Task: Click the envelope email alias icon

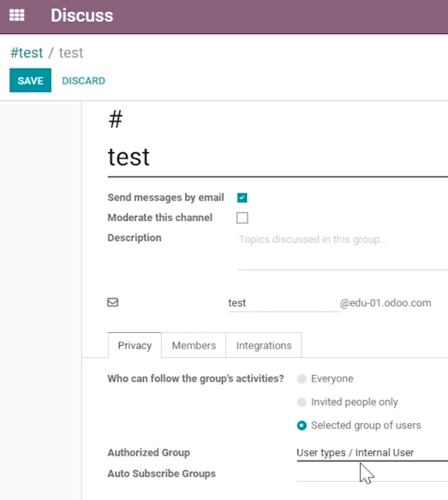Action: point(112,302)
